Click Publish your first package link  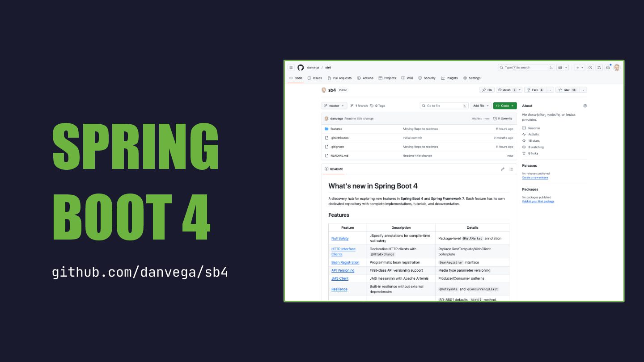(x=538, y=202)
